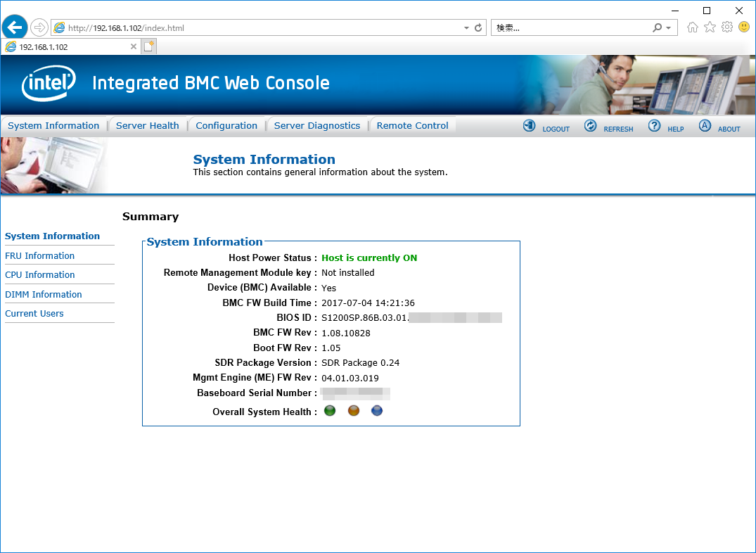The height and width of the screenshot is (553, 756).
Task: Maximize the browser window
Action: click(707, 10)
